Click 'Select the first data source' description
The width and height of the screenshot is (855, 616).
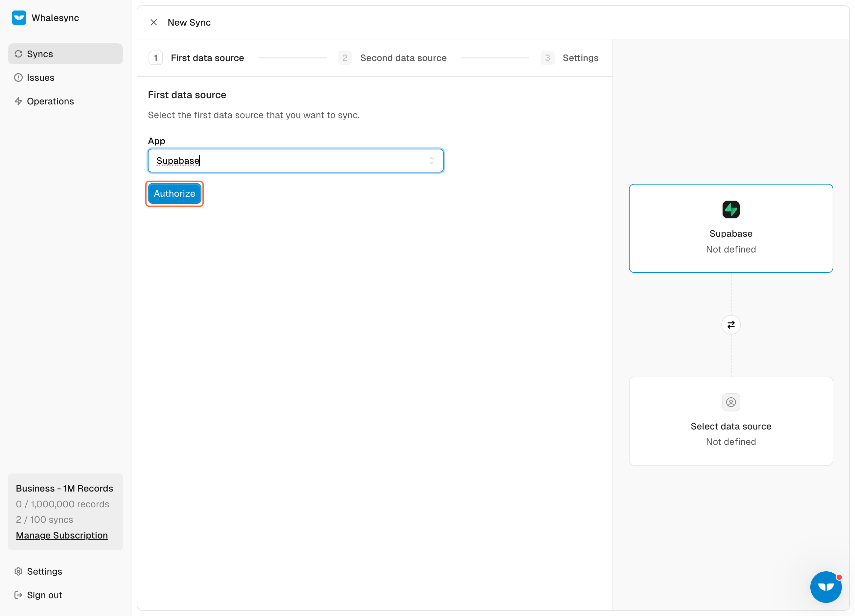[x=254, y=115]
